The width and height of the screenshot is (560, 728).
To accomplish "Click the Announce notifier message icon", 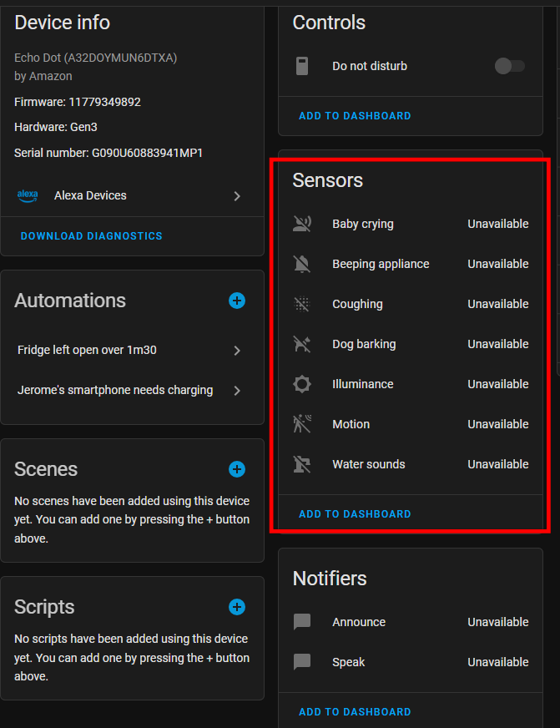I will pyautogui.click(x=302, y=622).
